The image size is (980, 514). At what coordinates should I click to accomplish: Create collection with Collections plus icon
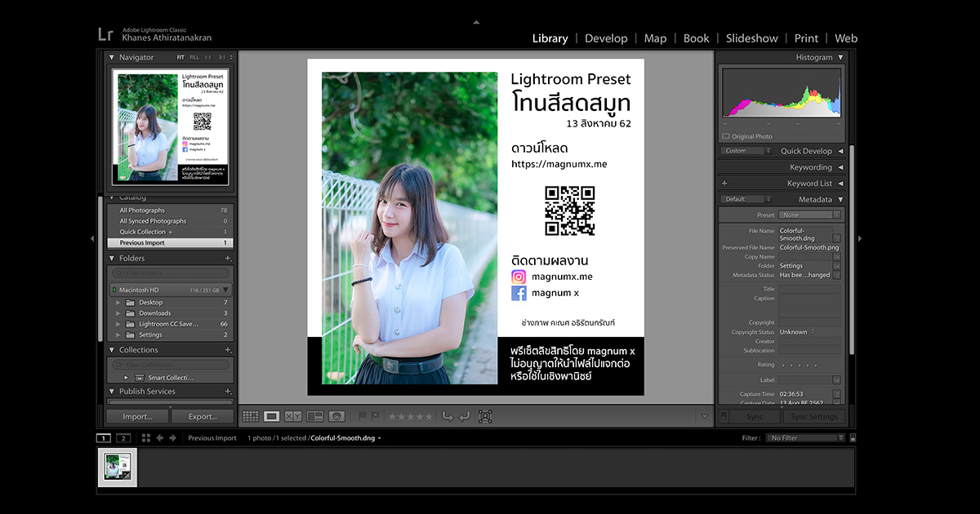click(x=228, y=349)
